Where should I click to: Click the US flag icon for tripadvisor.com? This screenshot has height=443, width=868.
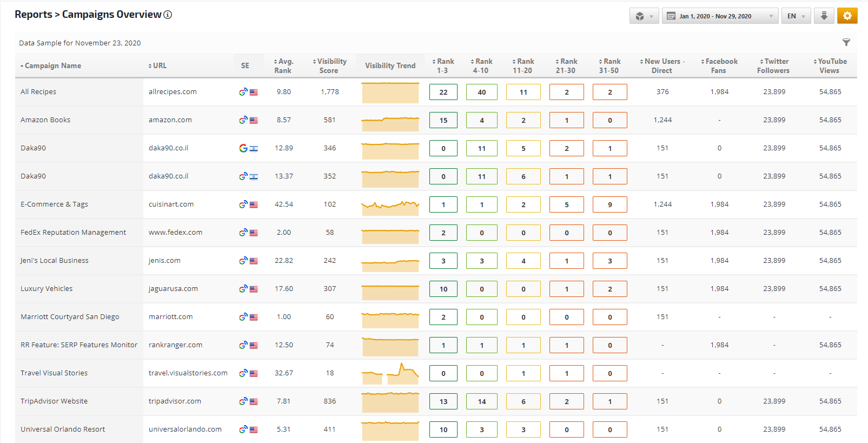coord(254,401)
